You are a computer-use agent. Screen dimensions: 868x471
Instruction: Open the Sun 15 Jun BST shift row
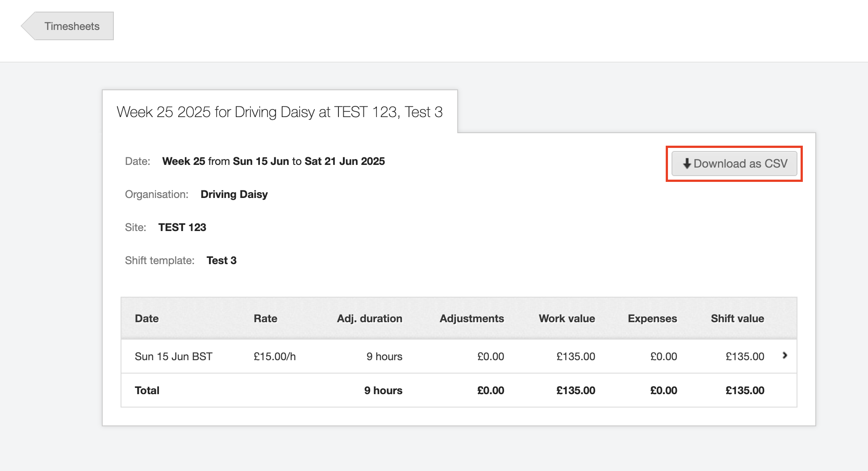(x=173, y=357)
